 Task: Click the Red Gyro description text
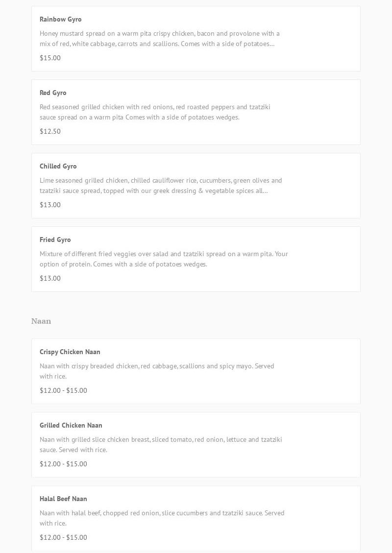(155, 112)
